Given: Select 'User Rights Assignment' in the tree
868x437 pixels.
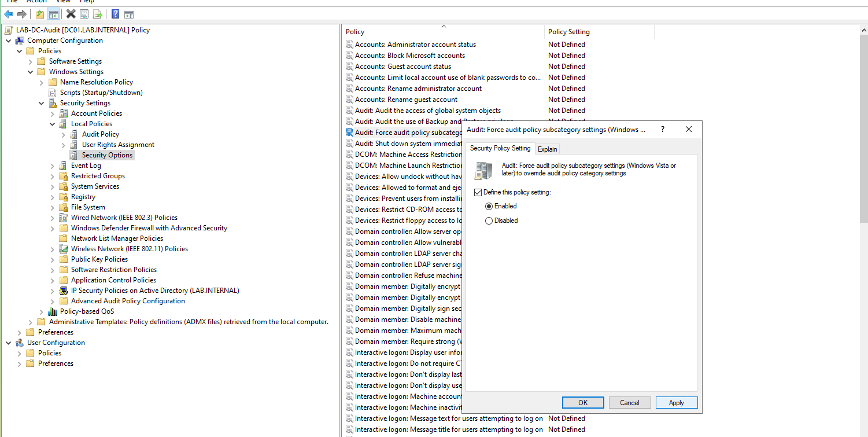Looking at the screenshot, I should (118, 145).
